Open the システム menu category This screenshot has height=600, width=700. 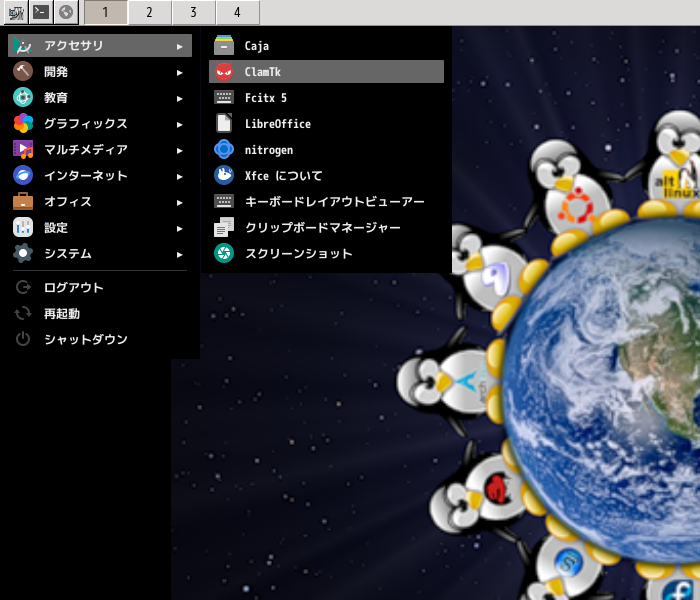100,254
